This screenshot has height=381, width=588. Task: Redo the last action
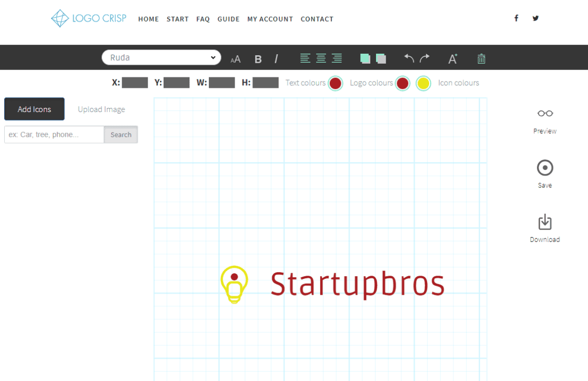coord(424,58)
